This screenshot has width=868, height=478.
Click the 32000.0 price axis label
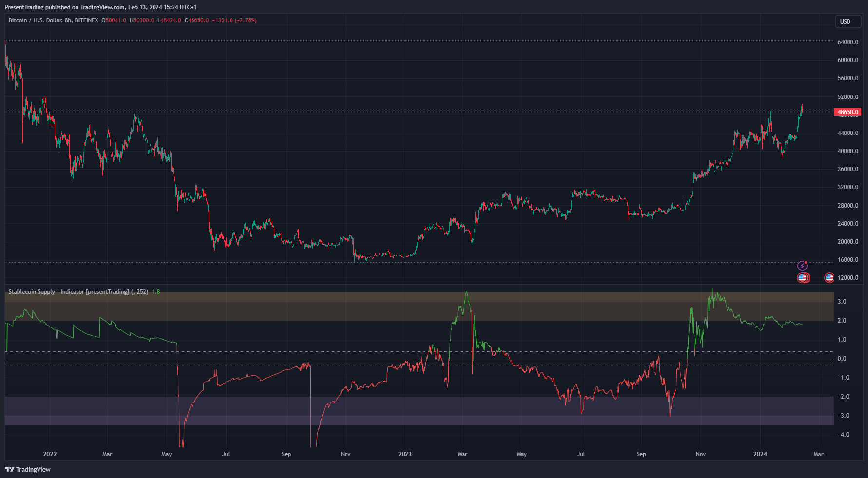(848, 187)
